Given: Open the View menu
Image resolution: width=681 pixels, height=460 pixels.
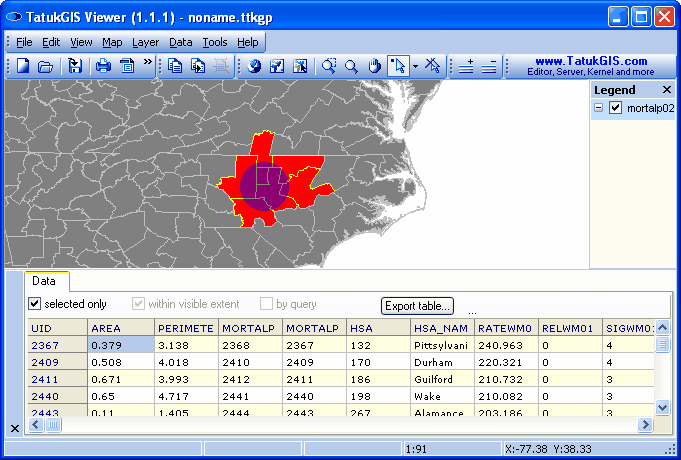Looking at the screenshot, I should 81,42.
